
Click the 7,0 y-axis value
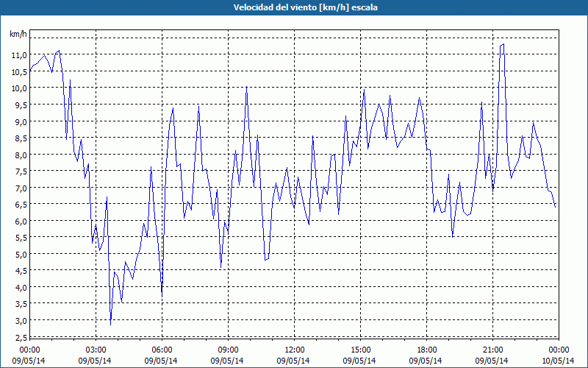[21, 188]
